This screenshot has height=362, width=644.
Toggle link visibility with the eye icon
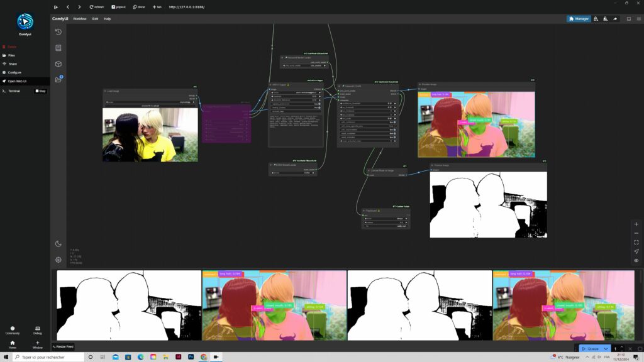pos(636,260)
